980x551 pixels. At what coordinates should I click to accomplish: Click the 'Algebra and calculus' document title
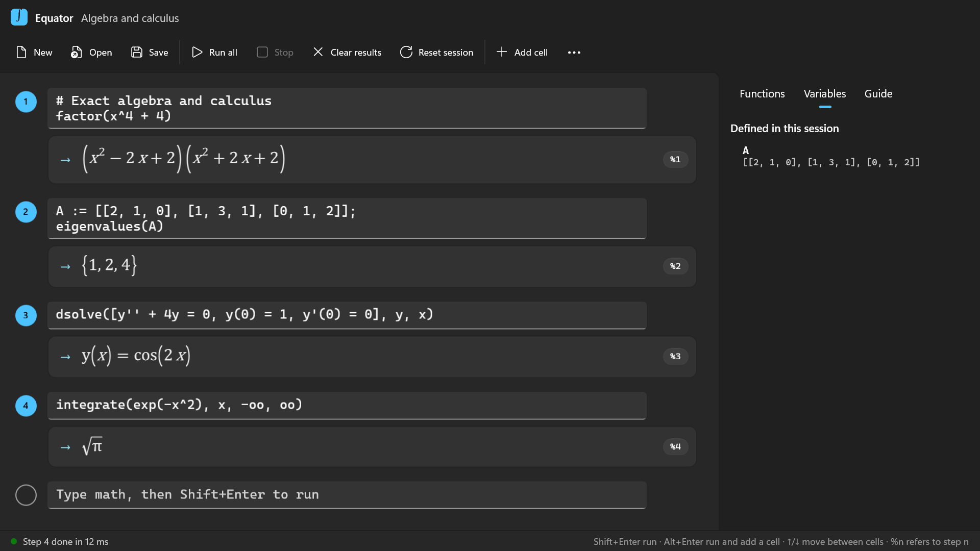pyautogui.click(x=130, y=18)
